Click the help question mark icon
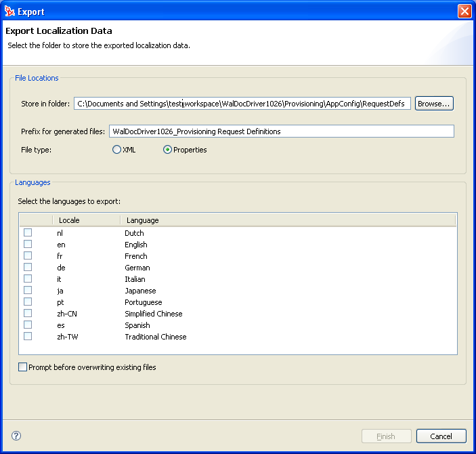 (16, 436)
